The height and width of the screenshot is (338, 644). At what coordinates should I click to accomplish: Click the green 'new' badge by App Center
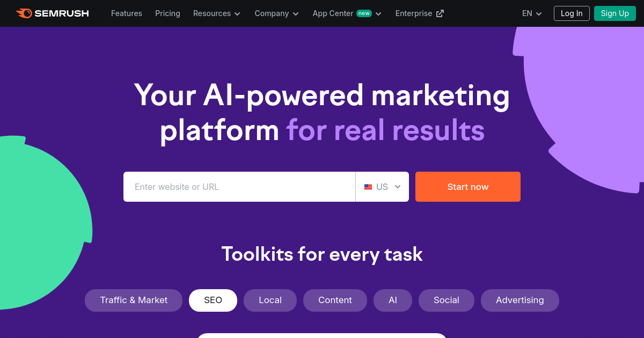pos(364,13)
